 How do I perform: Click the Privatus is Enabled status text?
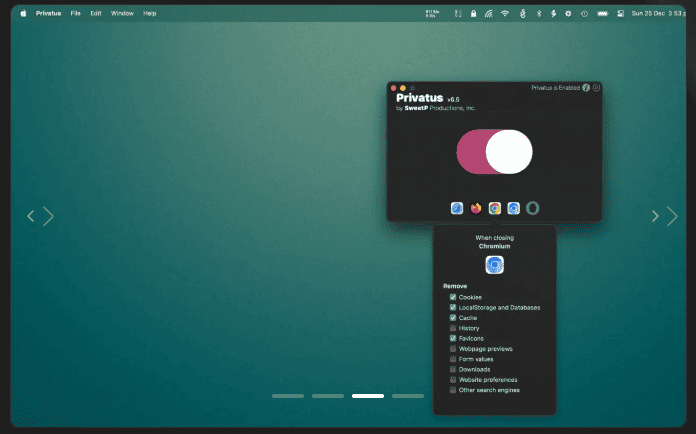[556, 88]
